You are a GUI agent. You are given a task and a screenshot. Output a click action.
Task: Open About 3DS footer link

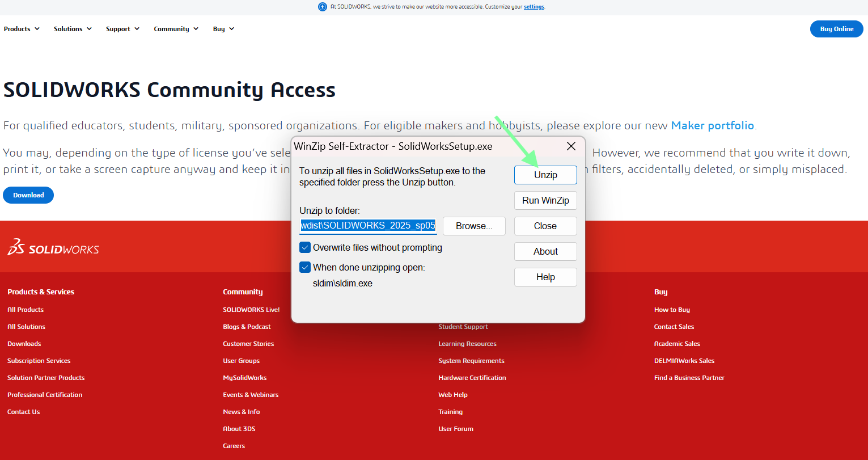click(x=239, y=429)
